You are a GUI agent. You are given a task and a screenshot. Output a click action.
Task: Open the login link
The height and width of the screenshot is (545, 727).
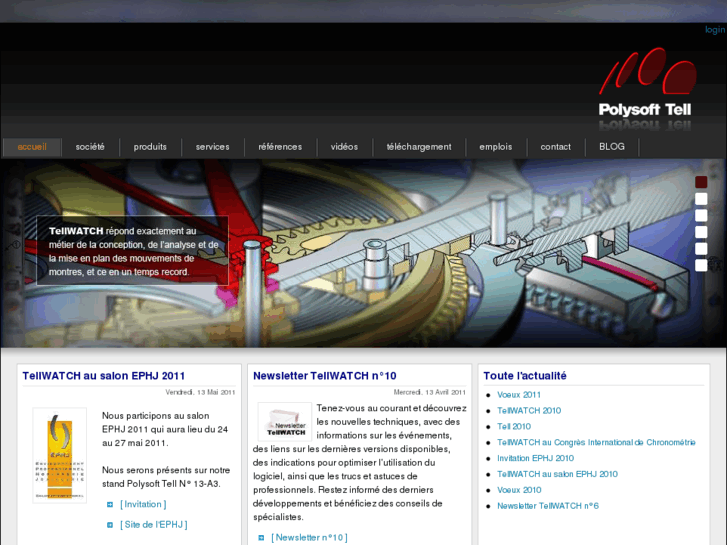tap(715, 30)
